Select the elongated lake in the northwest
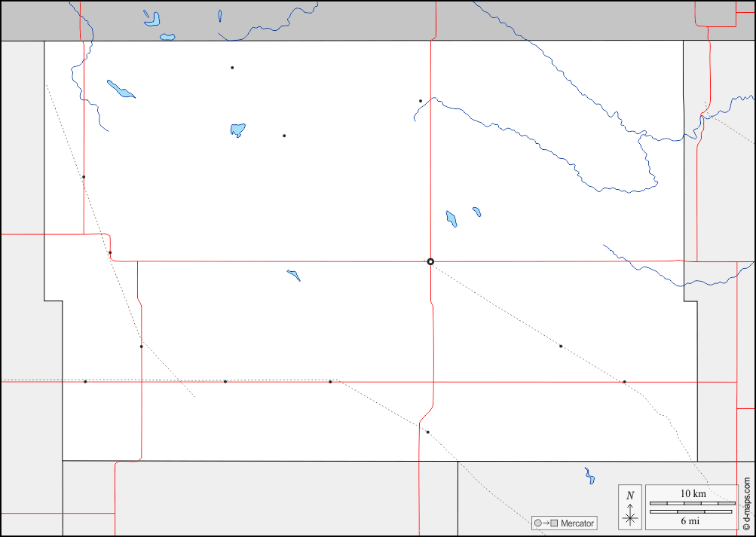 tap(121, 89)
